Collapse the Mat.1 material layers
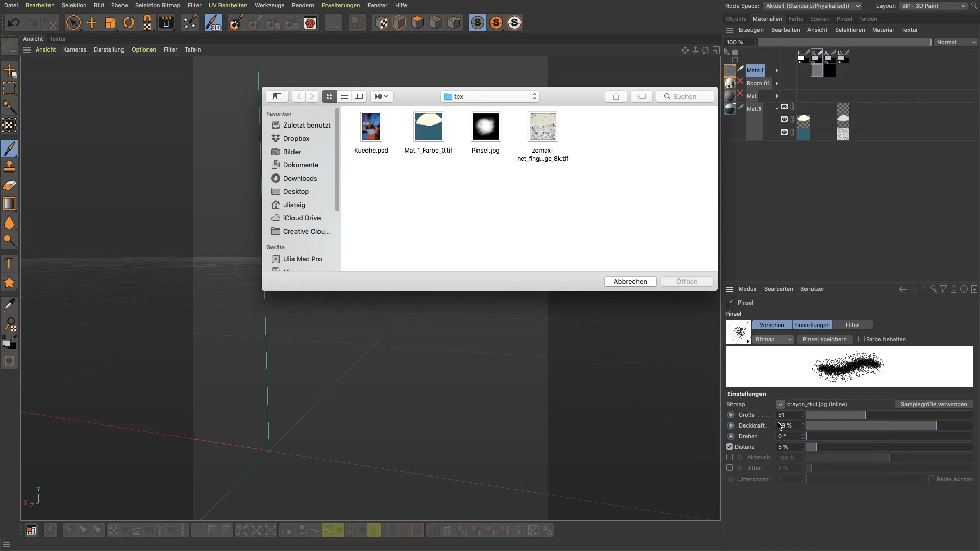 click(777, 109)
